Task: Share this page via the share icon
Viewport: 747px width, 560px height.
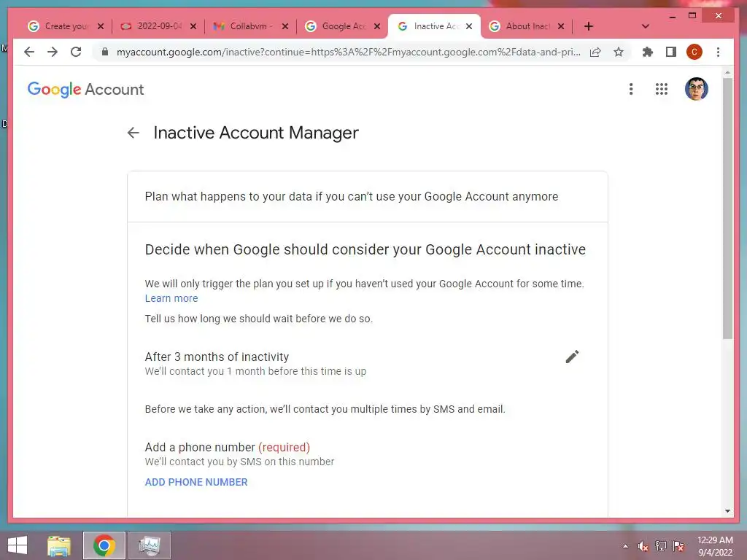Action: (x=595, y=52)
